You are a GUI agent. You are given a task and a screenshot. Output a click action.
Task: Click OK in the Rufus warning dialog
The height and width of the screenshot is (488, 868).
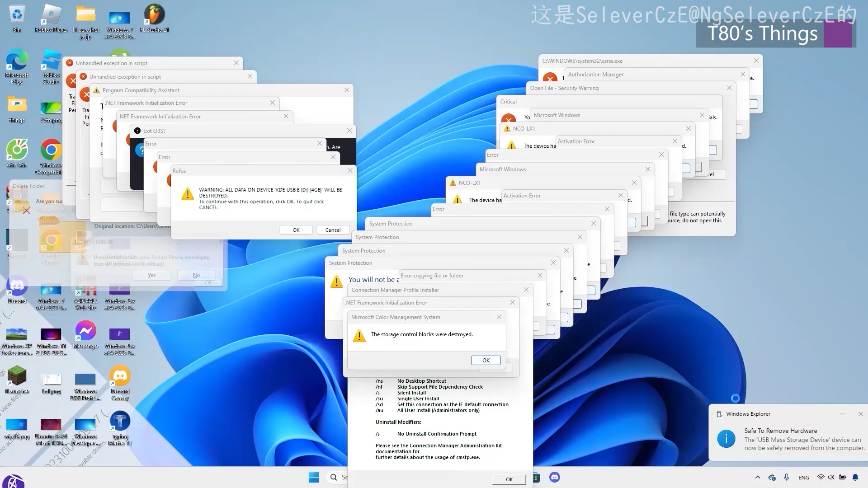(296, 230)
